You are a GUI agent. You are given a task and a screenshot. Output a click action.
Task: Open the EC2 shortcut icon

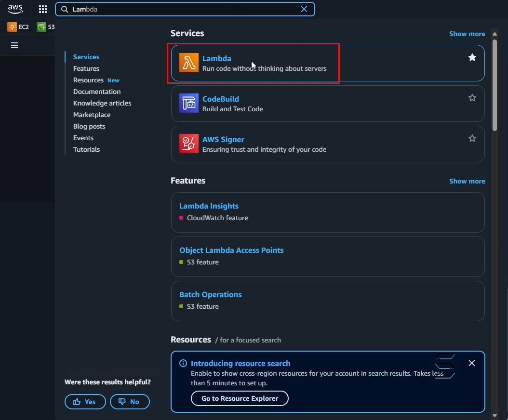pyautogui.click(x=12, y=27)
